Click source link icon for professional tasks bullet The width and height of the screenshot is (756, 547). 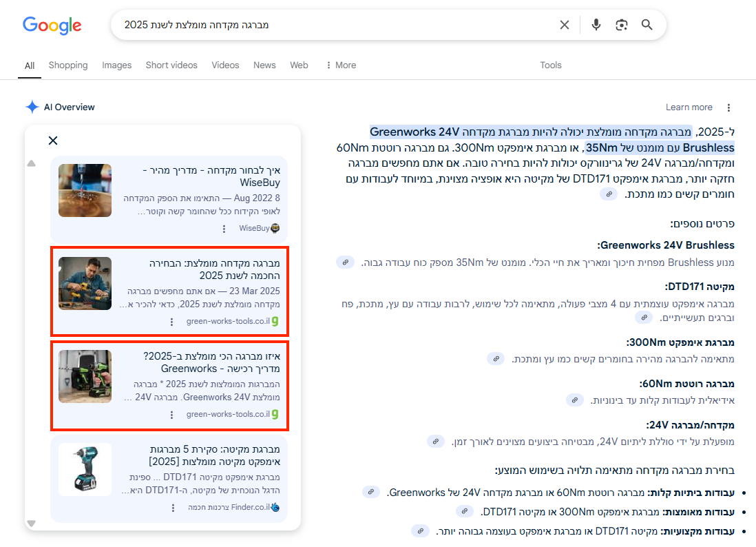[421, 530]
